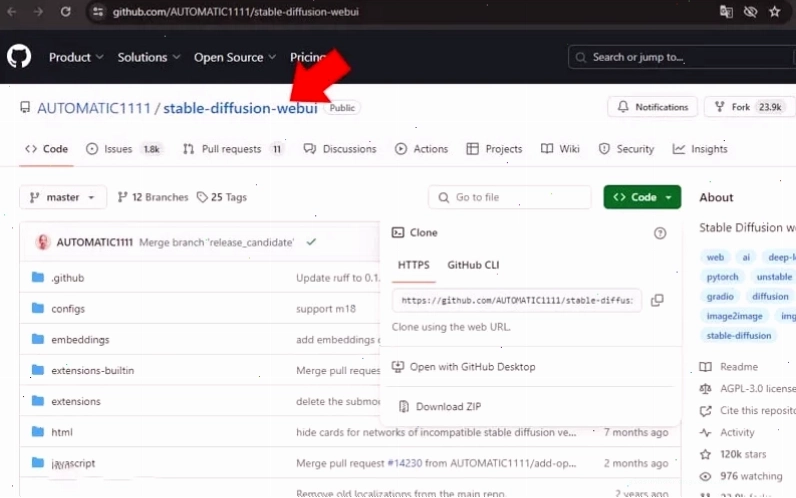The height and width of the screenshot is (498, 796).
Task: Open the Issues tab
Action: [x=124, y=149]
